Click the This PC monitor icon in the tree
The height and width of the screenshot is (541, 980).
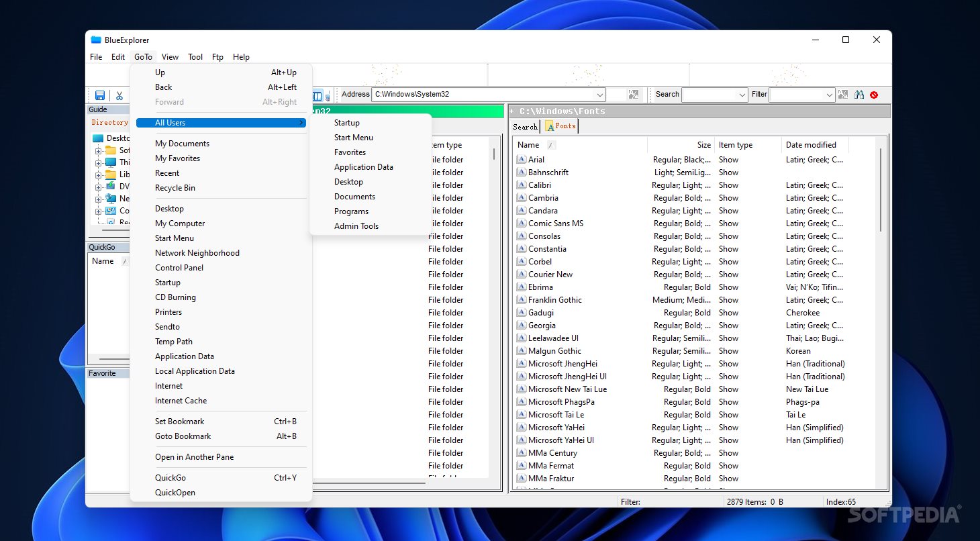coord(111,162)
